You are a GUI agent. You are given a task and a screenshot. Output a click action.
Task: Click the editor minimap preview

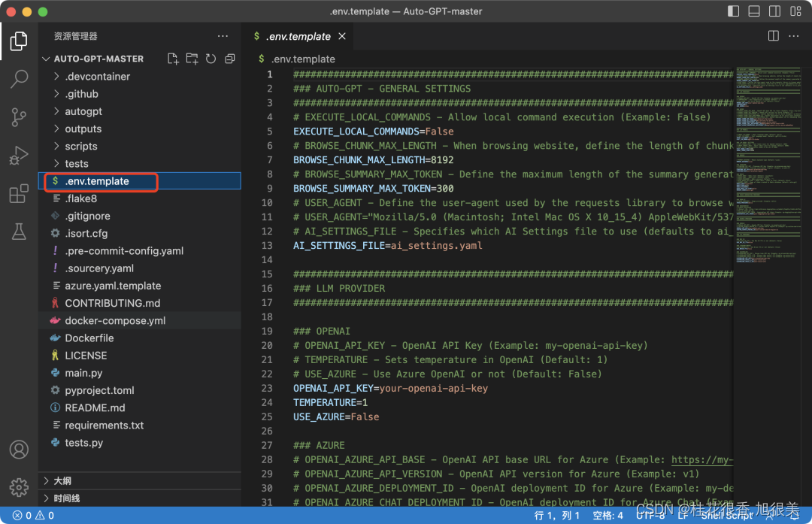tap(768, 165)
